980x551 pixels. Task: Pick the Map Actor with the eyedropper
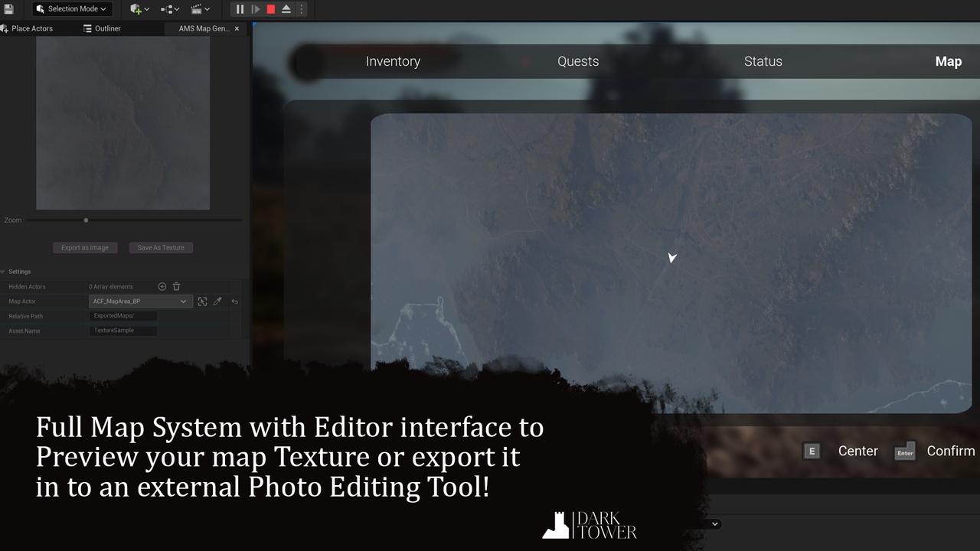click(x=217, y=302)
